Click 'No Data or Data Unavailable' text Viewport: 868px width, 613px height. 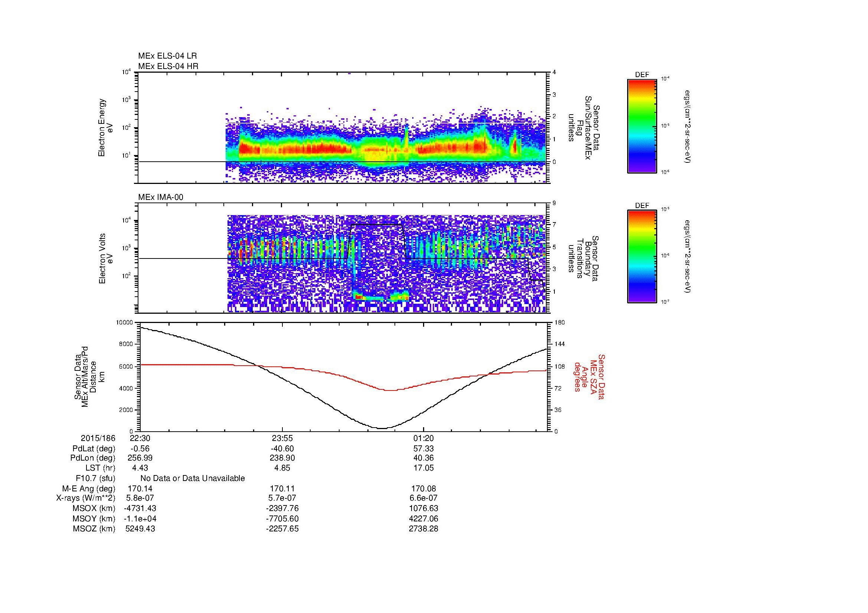pos(193,478)
